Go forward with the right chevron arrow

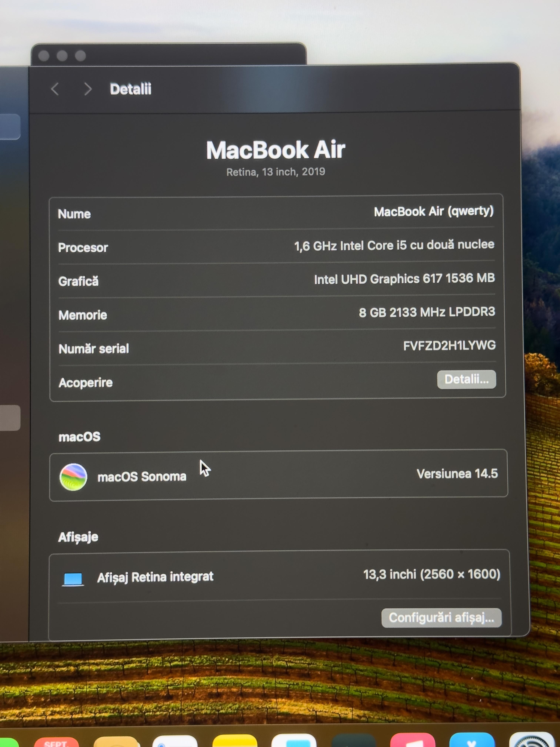pyautogui.click(x=87, y=89)
